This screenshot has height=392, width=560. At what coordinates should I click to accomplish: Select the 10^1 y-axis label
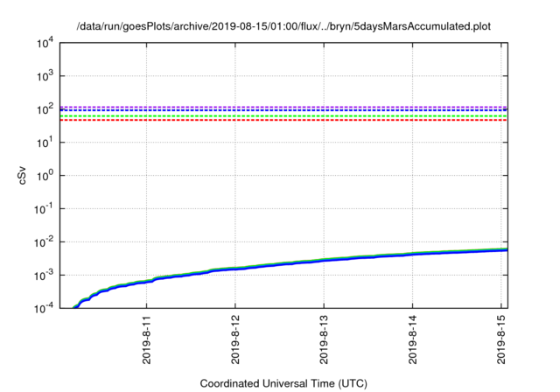click(x=45, y=143)
